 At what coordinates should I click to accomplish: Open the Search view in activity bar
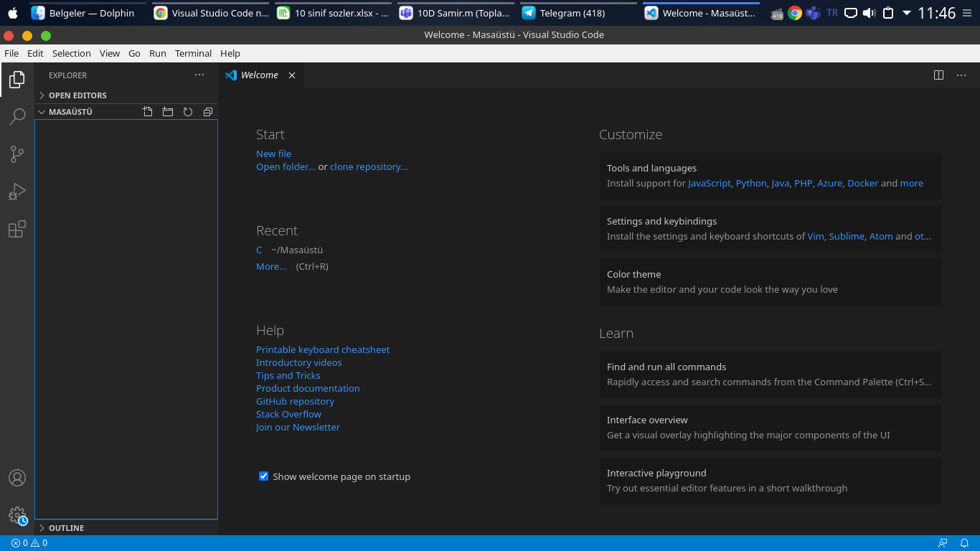pyautogui.click(x=17, y=116)
